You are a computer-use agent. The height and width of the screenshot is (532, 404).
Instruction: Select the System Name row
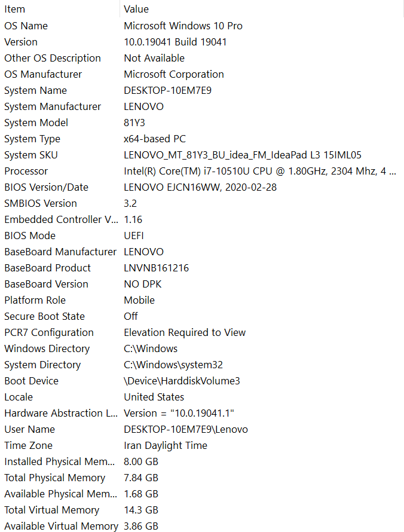(202, 91)
